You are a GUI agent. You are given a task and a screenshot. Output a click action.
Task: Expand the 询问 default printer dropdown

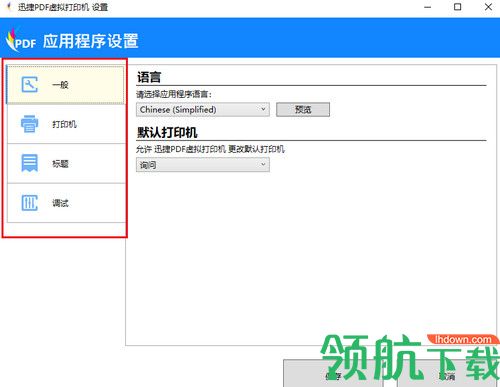pyautogui.click(x=203, y=165)
